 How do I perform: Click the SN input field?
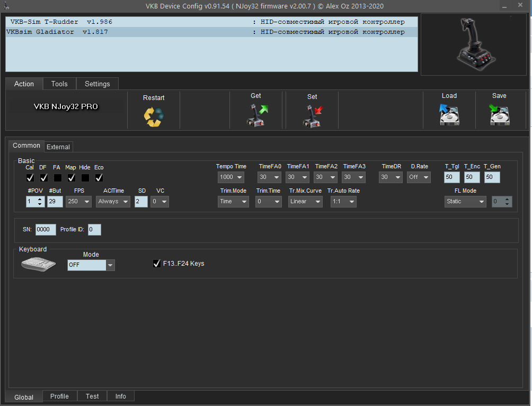[46, 230]
